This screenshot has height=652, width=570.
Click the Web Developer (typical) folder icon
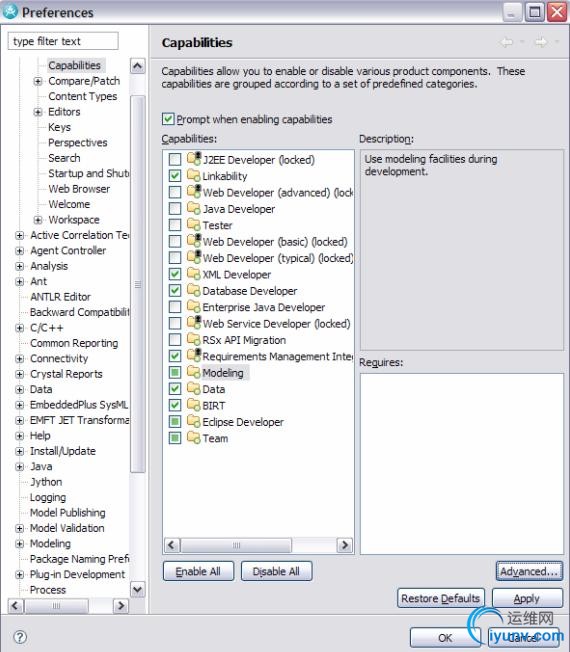pyautogui.click(x=194, y=258)
